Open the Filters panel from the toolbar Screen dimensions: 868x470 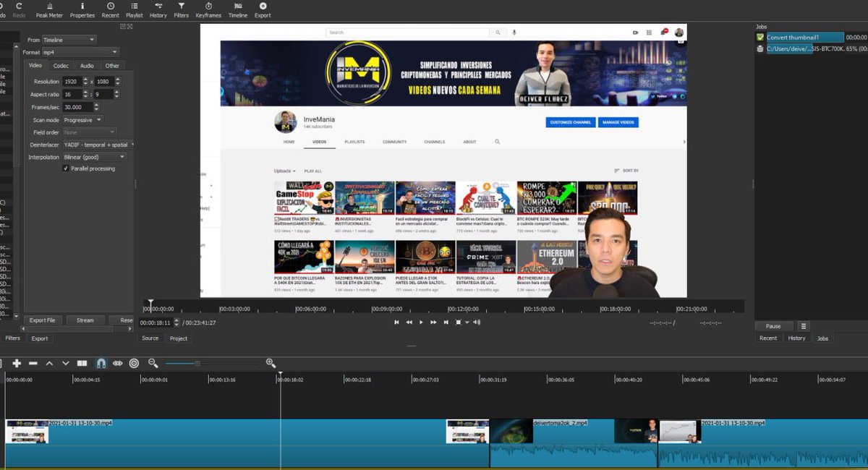[x=182, y=9]
